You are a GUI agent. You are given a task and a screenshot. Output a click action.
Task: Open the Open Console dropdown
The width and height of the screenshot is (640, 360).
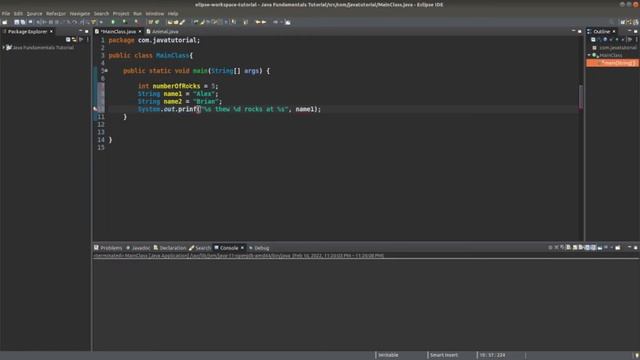(619, 247)
